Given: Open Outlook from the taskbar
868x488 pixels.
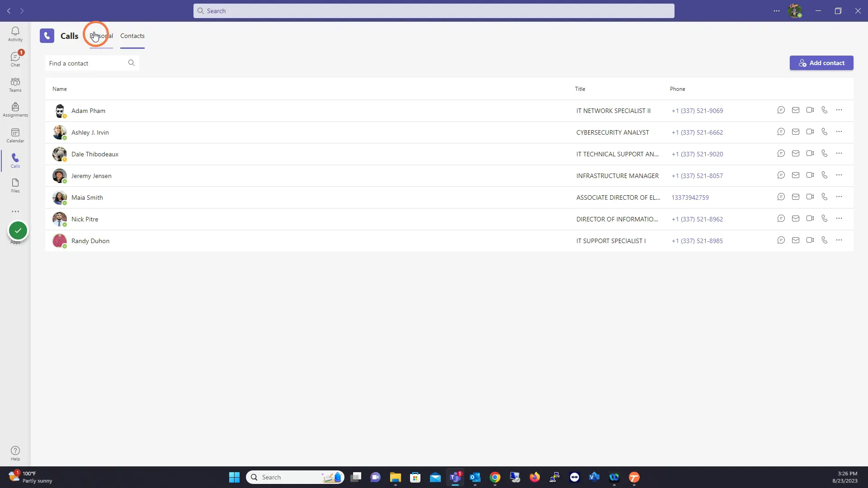Looking at the screenshot, I should pos(475,477).
